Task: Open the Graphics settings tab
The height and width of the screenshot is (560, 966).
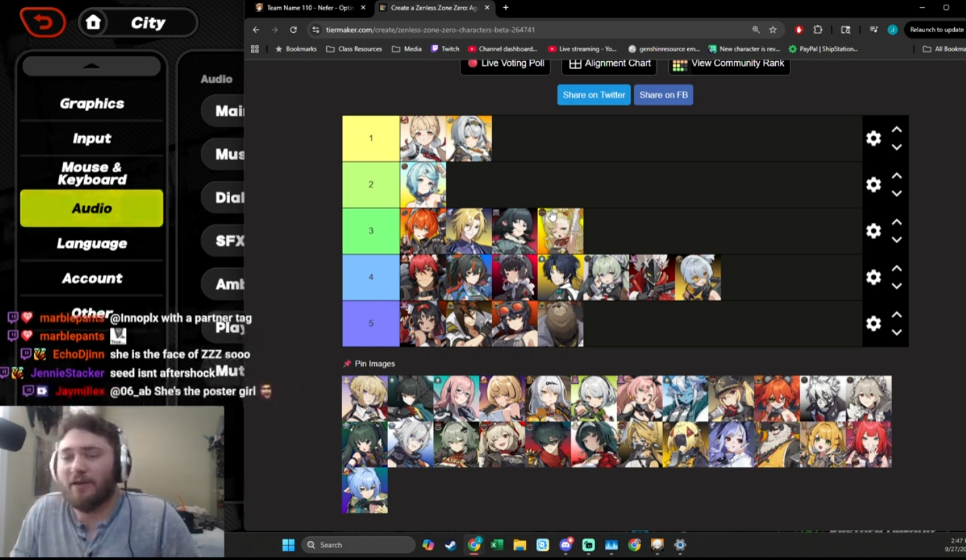Action: pos(92,103)
